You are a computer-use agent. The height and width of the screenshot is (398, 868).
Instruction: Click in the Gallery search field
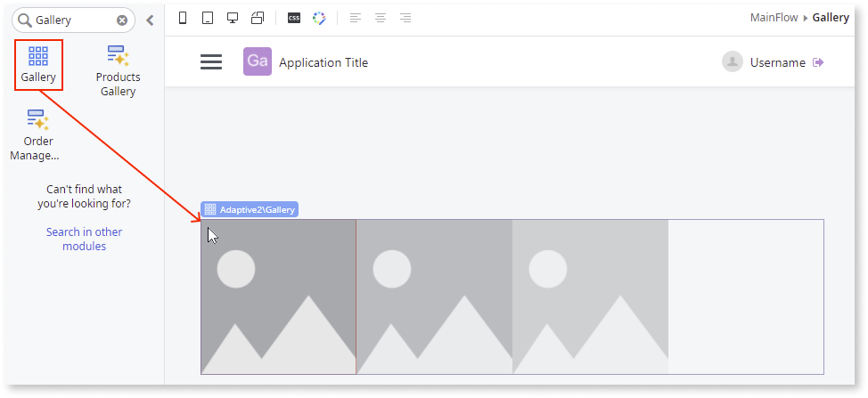[73, 20]
